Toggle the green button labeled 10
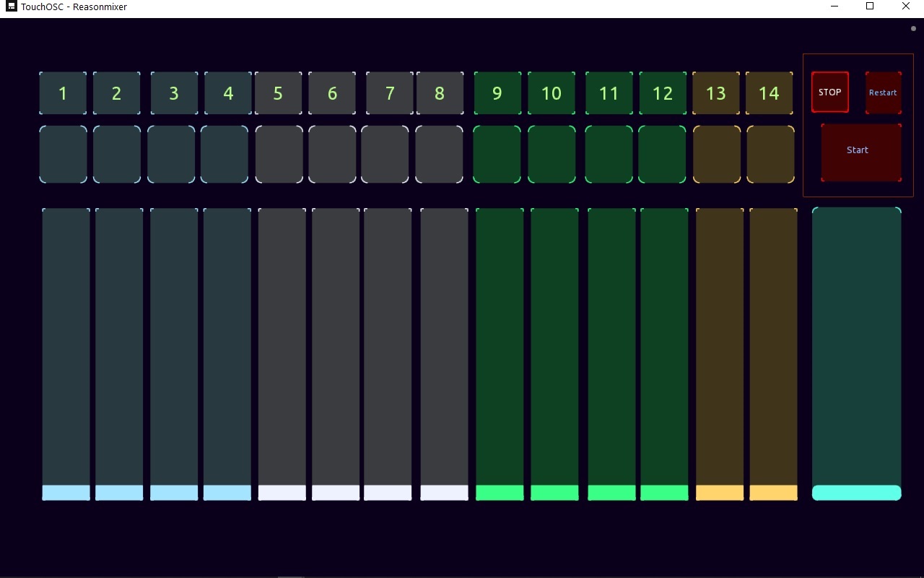Screen dimensions: 924x578 point(552,93)
